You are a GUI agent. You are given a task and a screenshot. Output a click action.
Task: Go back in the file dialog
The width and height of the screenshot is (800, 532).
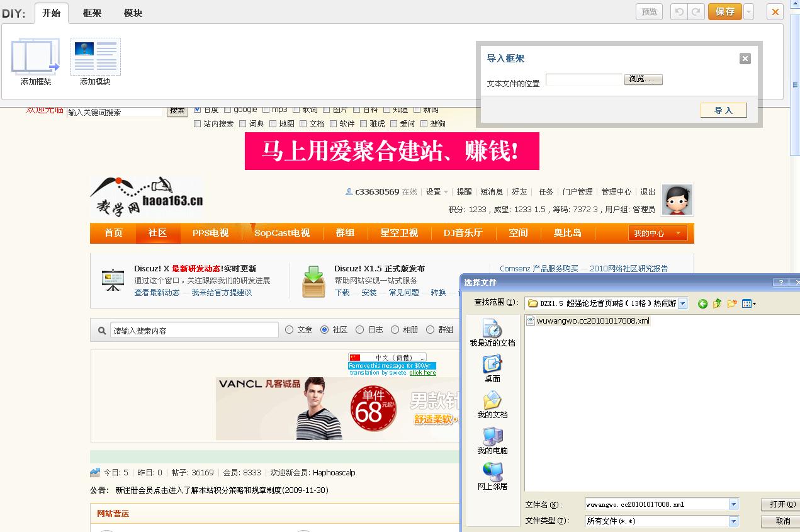(x=702, y=303)
